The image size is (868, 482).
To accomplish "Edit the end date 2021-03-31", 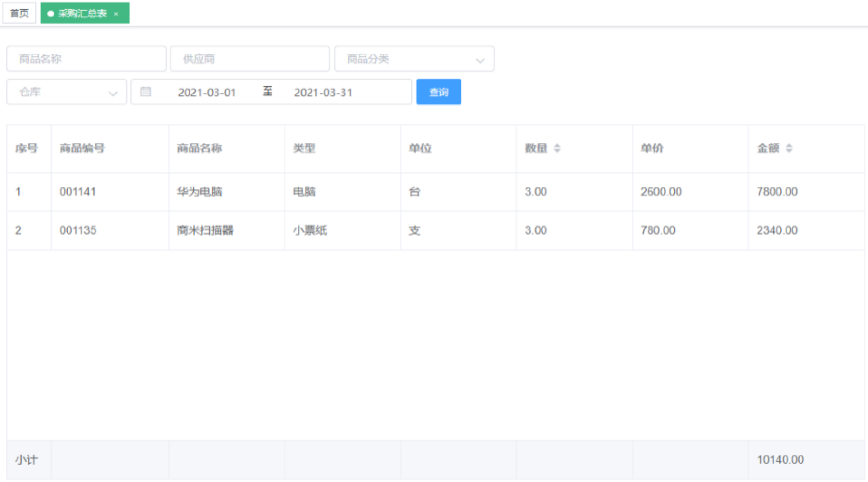I will click(323, 93).
